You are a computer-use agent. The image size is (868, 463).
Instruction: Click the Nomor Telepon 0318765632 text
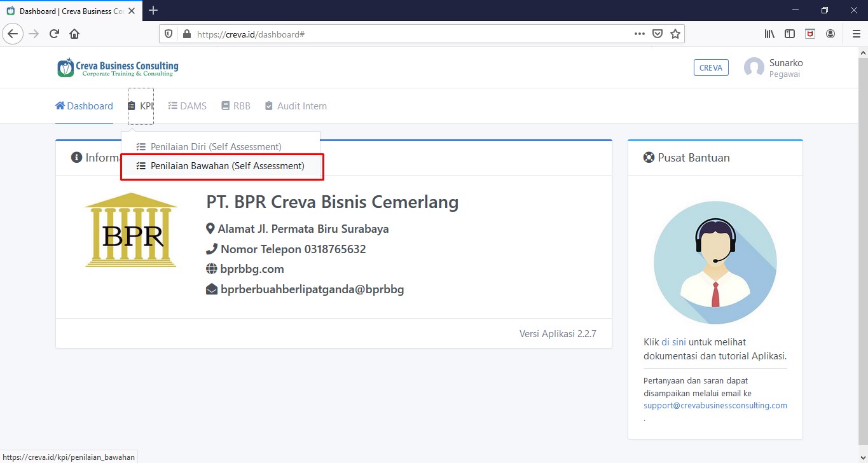coord(293,249)
